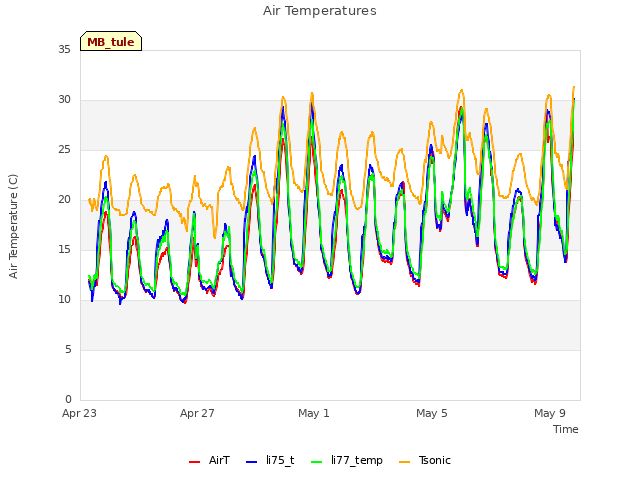Click the Apr 27 x-axis tick label

[197, 413]
